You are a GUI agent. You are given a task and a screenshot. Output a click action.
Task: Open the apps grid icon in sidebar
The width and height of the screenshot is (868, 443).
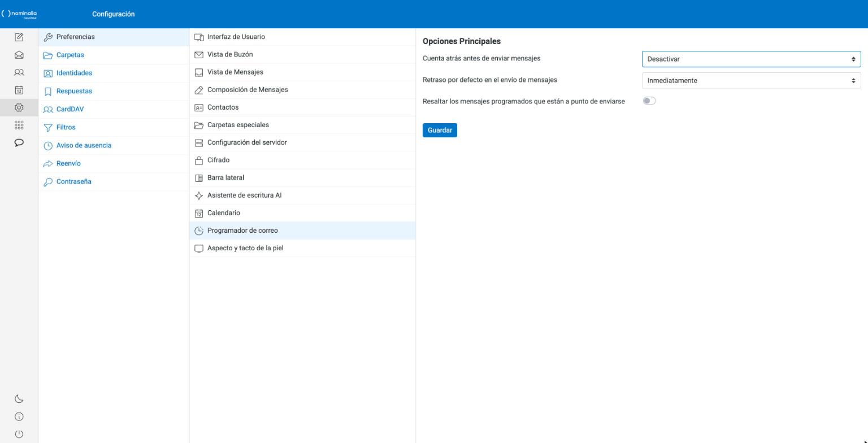19,125
